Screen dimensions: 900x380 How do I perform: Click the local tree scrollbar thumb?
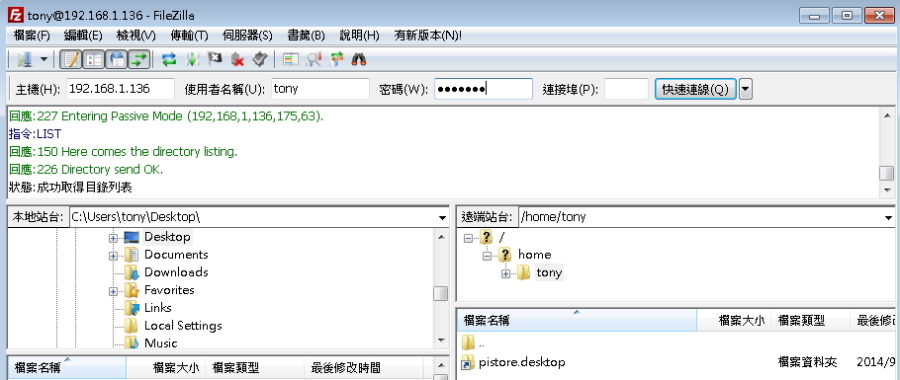(440, 293)
